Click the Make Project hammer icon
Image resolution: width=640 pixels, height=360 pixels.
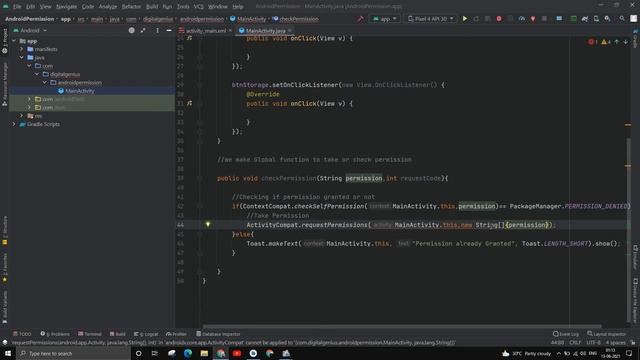click(360, 19)
